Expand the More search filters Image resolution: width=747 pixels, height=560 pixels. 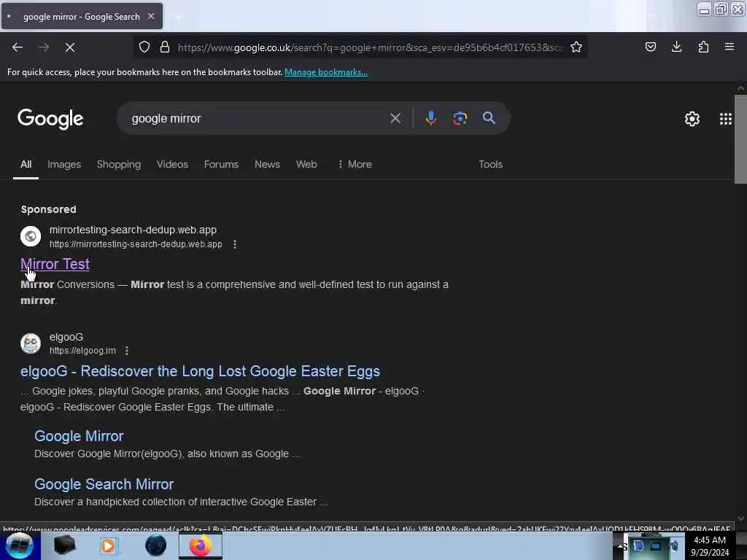(355, 164)
